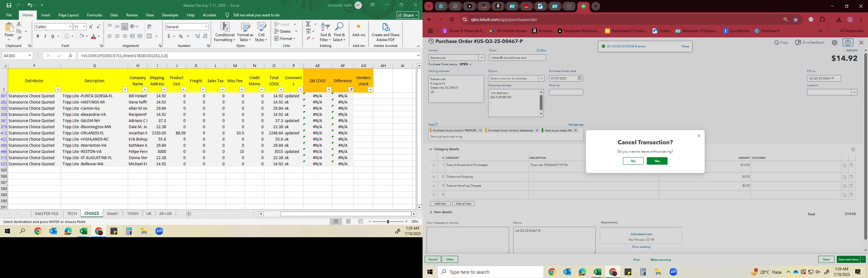Remove the Scansource vendor tag

point(537,130)
